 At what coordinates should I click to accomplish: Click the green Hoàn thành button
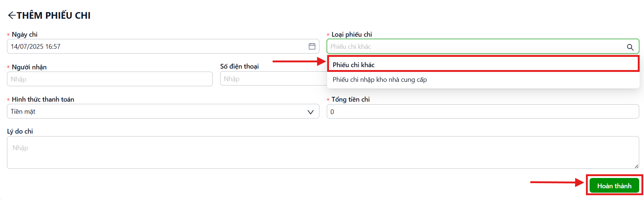[x=614, y=186]
